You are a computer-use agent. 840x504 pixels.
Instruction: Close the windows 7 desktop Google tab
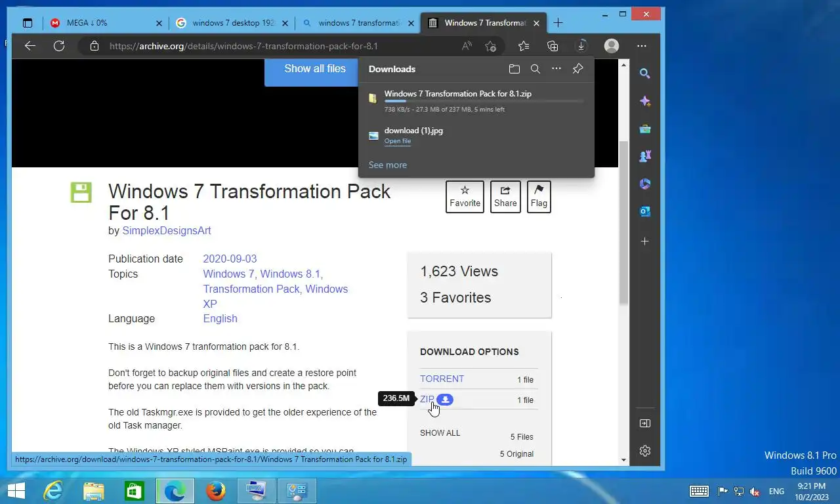285,23
